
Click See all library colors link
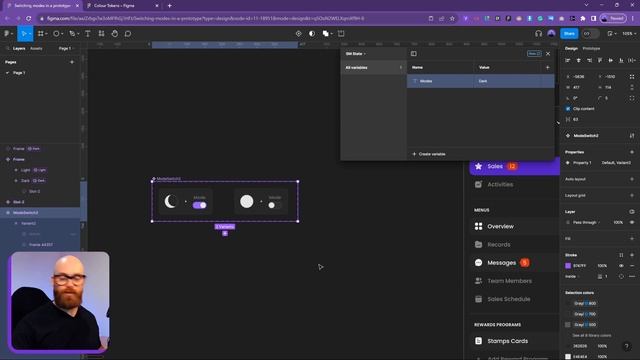(591, 336)
